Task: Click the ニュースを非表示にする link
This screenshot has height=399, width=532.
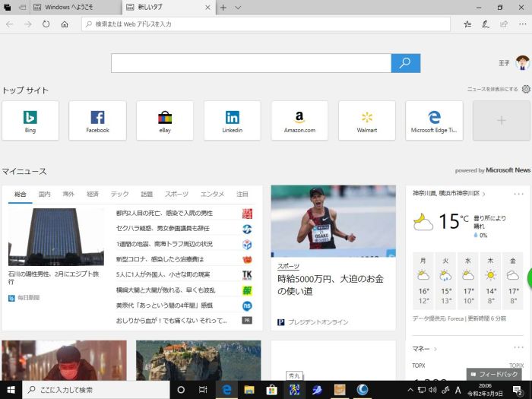Action: pyautogui.click(x=492, y=89)
